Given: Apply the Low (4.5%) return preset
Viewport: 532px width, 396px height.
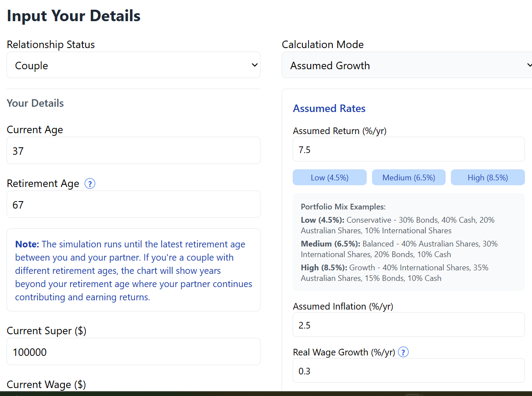Looking at the screenshot, I should [329, 177].
